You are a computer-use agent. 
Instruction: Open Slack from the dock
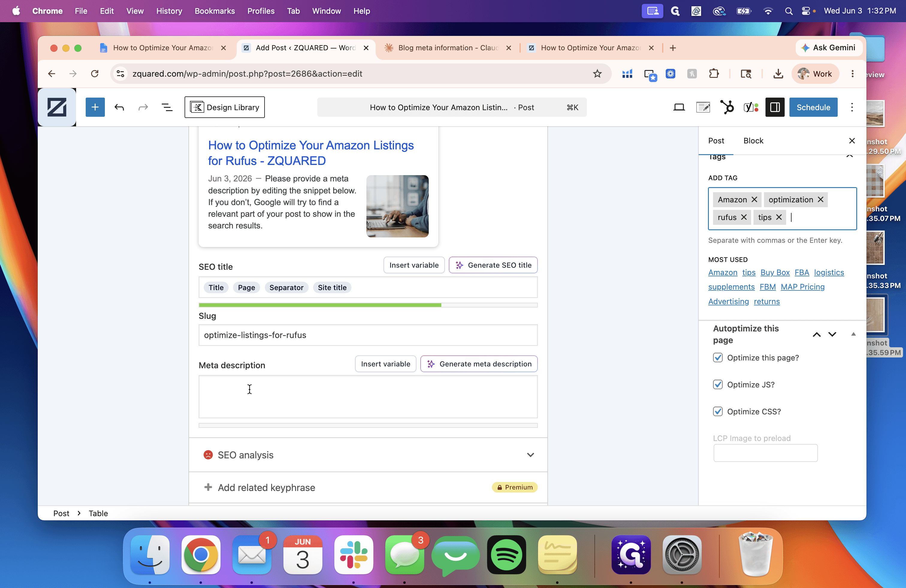[354, 555]
